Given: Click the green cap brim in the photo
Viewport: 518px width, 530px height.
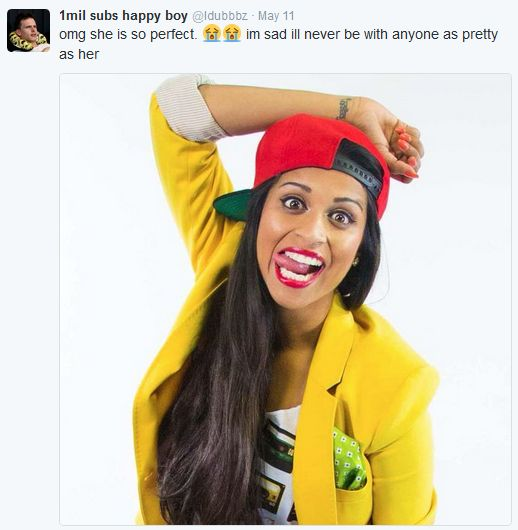Looking at the screenshot, I should 233,204.
